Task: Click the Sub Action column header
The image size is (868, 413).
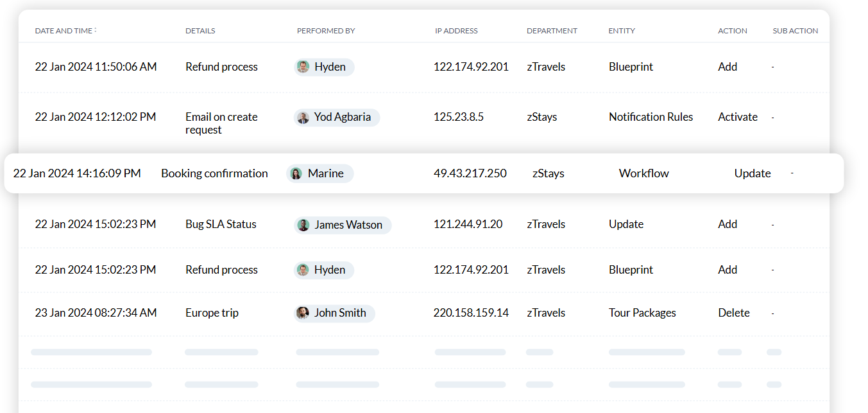Action: coord(795,31)
